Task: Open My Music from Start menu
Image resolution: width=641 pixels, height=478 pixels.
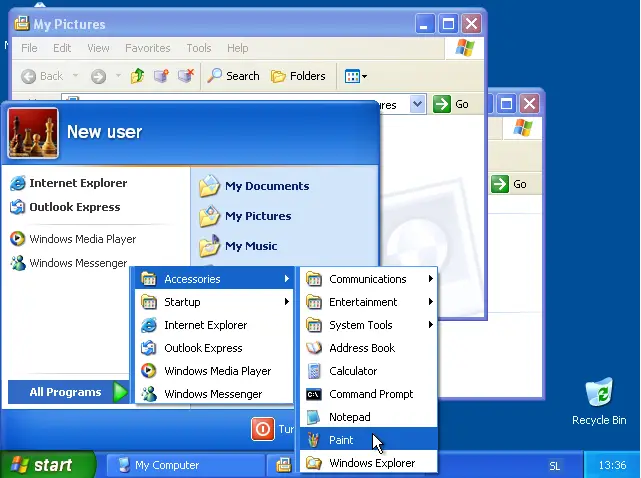Action: 238,246
